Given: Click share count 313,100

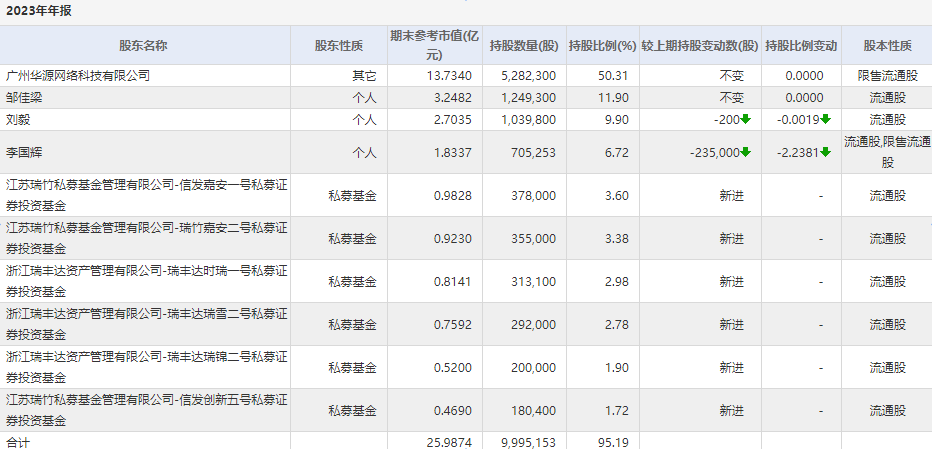Looking at the screenshot, I should [x=533, y=281].
